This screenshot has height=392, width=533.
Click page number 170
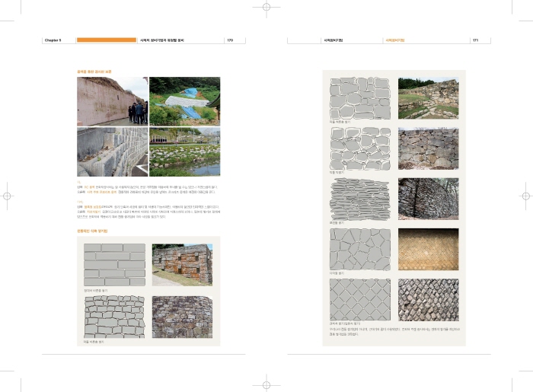pyautogui.click(x=230, y=40)
